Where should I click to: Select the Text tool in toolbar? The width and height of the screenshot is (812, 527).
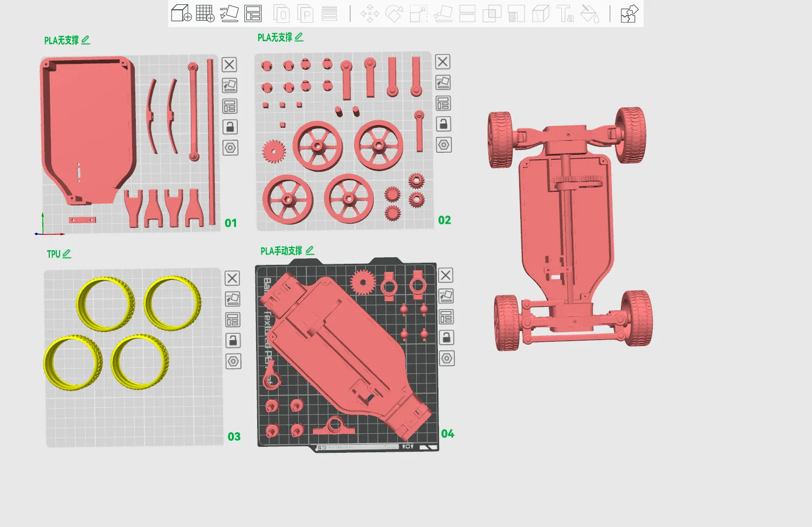(x=565, y=14)
